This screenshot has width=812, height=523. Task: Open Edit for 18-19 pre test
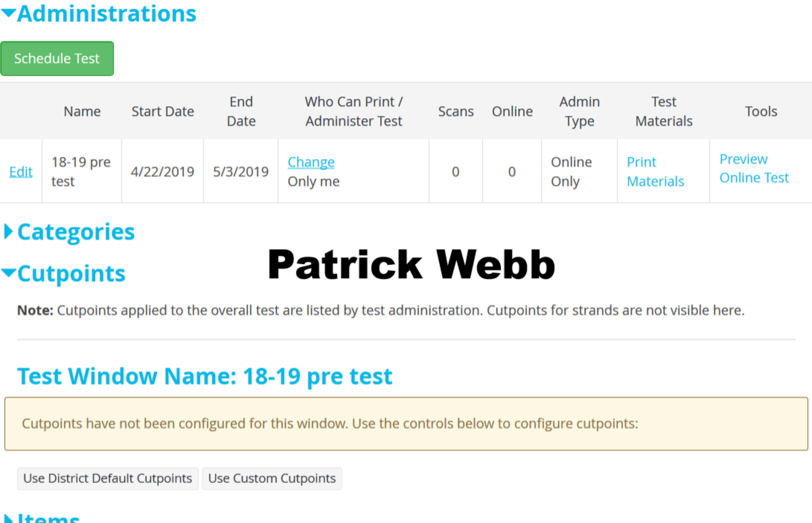[21, 172]
